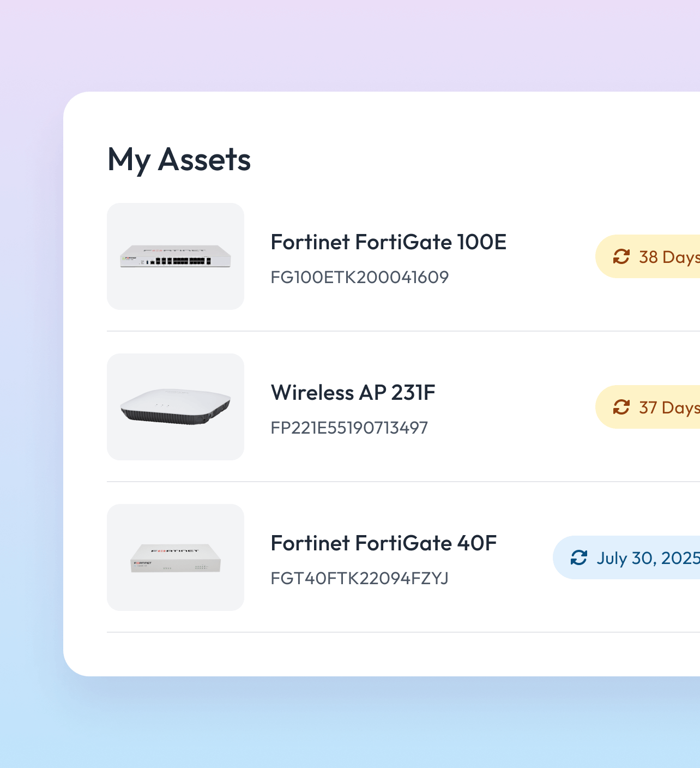700x768 pixels.
Task: Click serial number FG100ETK200041609
Action: [359, 277]
